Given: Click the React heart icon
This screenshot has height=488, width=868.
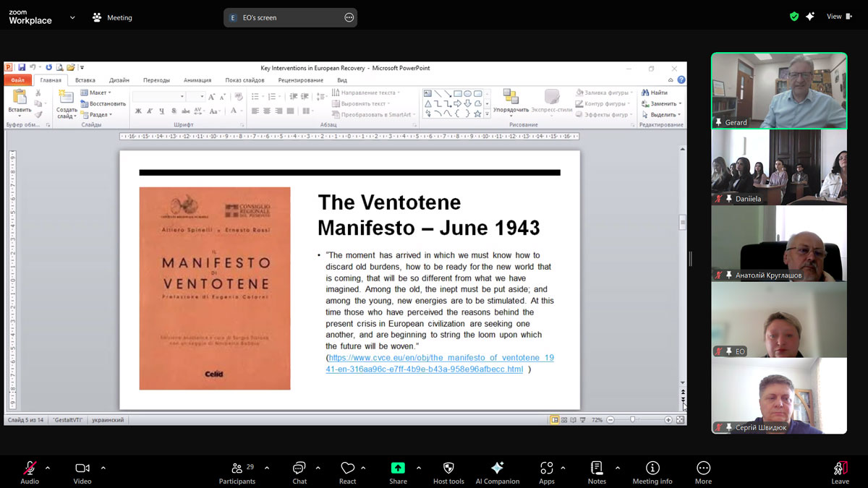Looking at the screenshot, I should pyautogui.click(x=347, y=468).
